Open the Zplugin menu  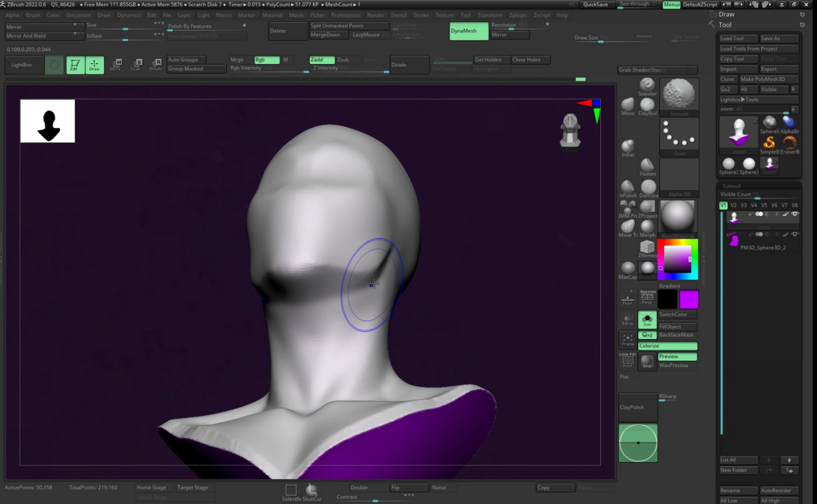518,15
